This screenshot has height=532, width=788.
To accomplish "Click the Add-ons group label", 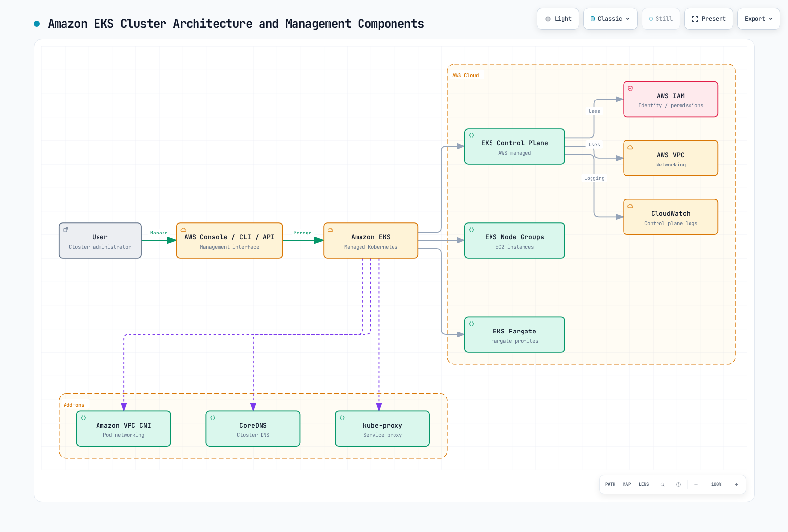I will (74, 405).
